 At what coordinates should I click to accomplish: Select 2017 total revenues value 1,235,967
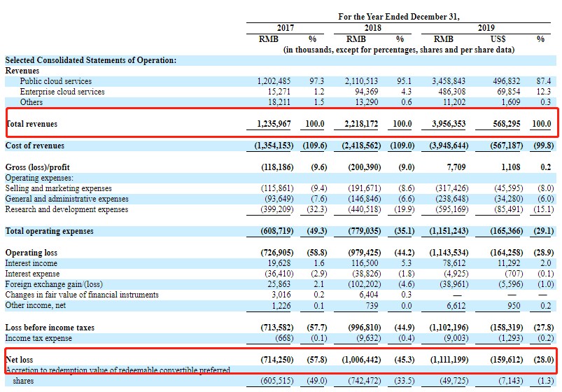[x=274, y=124]
